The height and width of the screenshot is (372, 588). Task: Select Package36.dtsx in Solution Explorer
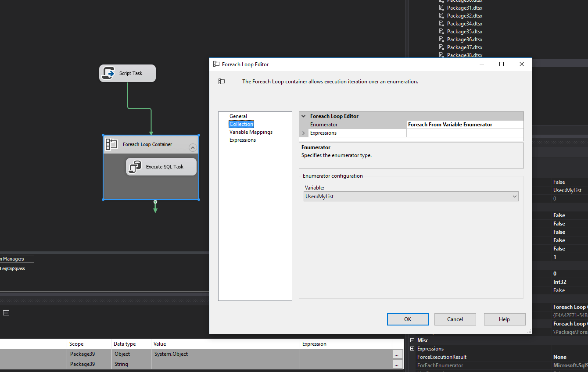(465, 39)
